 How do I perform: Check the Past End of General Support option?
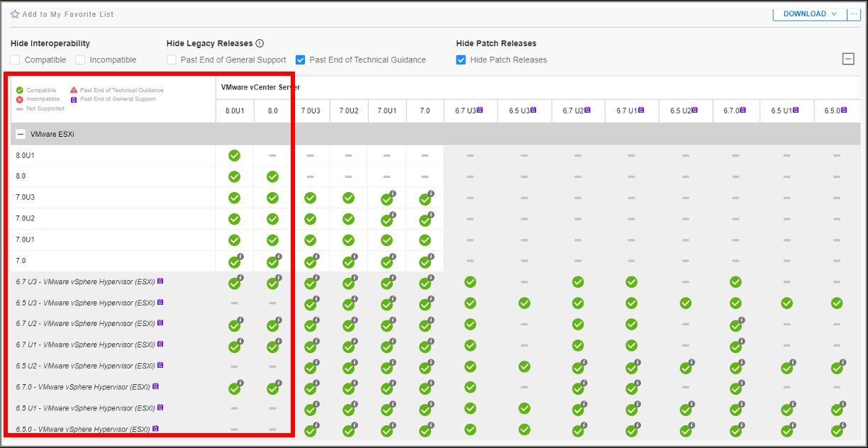(x=171, y=60)
